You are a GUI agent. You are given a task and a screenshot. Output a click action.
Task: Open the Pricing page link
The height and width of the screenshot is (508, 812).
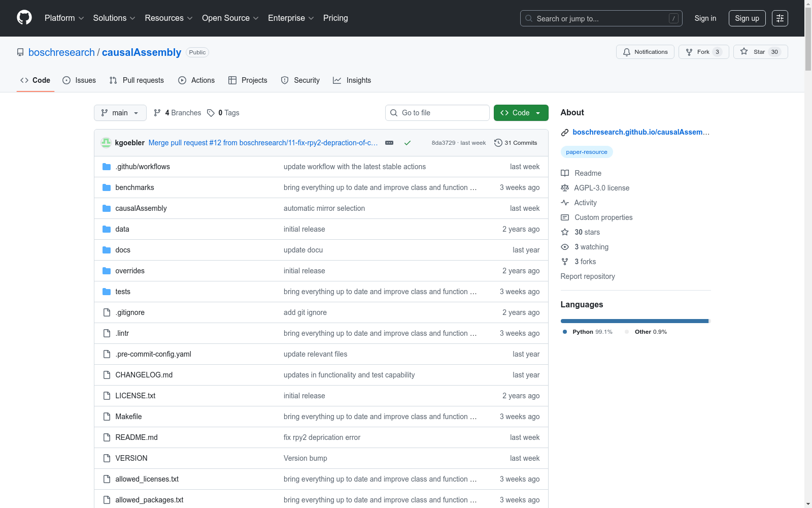click(x=335, y=18)
